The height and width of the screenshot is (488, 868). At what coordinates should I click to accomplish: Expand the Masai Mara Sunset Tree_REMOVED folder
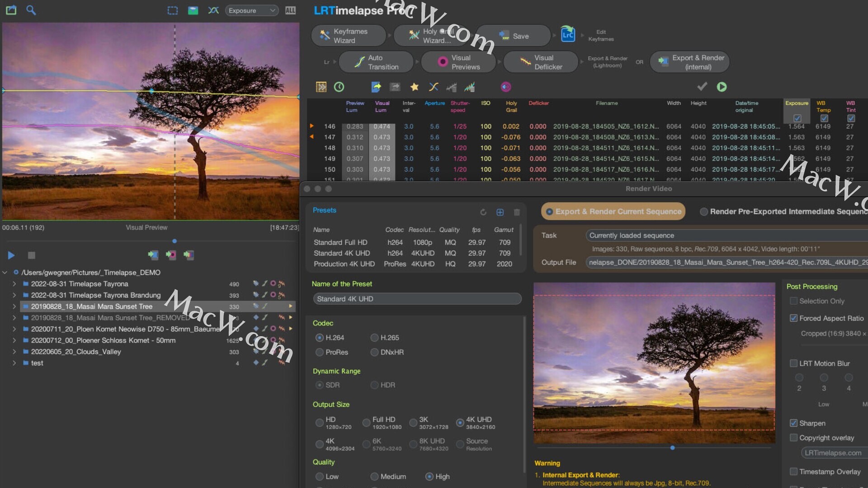pos(14,318)
